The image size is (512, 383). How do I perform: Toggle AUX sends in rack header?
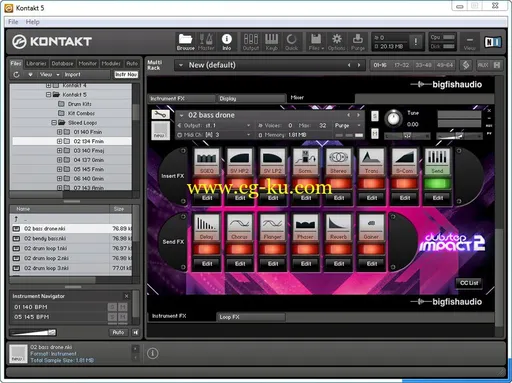pos(483,65)
